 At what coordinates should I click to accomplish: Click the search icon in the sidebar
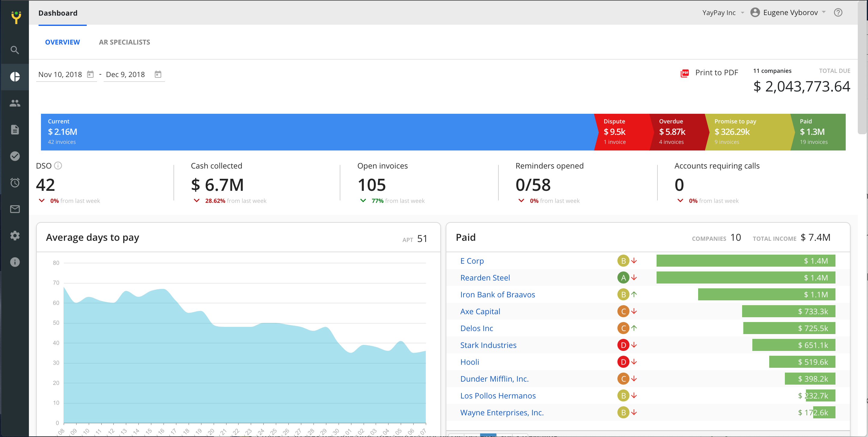(x=14, y=50)
